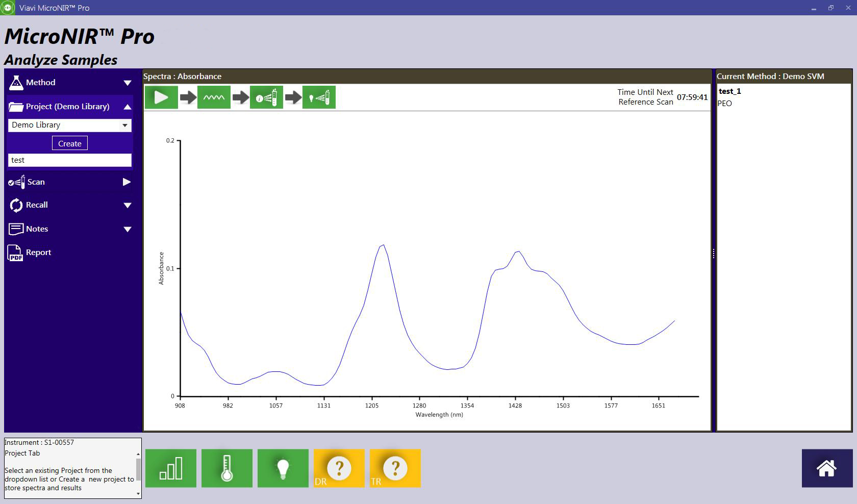Select the Notes menu label
Image resolution: width=857 pixels, height=504 pixels.
pos(37,229)
